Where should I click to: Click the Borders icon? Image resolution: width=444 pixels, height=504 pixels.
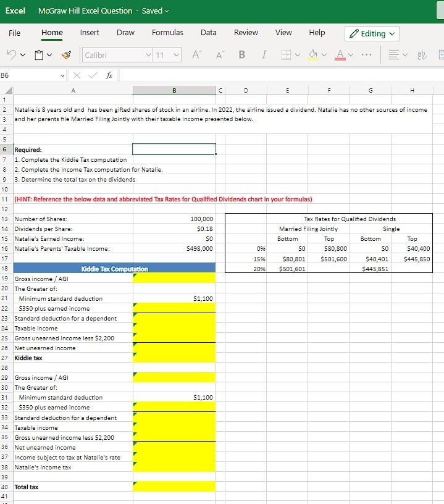[286, 55]
